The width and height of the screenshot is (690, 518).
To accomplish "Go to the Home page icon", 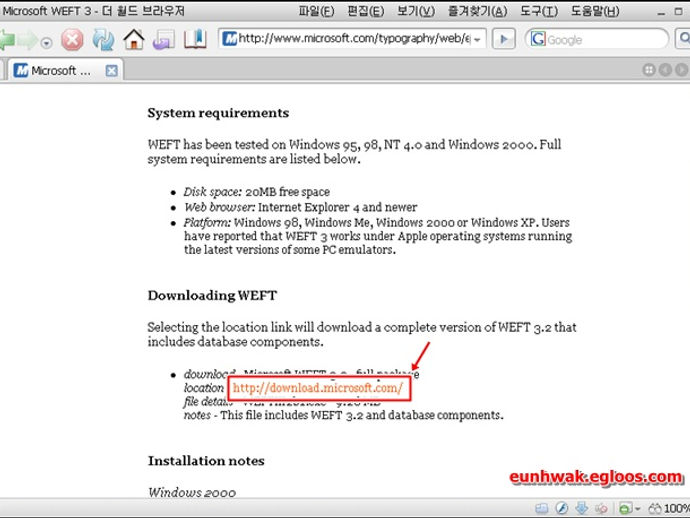I will tap(134, 40).
